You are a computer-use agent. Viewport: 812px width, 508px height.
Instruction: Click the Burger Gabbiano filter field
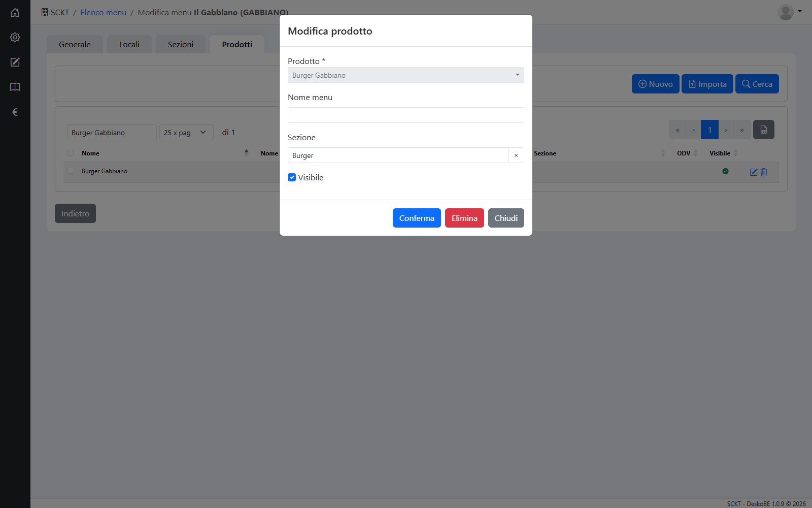click(112, 133)
